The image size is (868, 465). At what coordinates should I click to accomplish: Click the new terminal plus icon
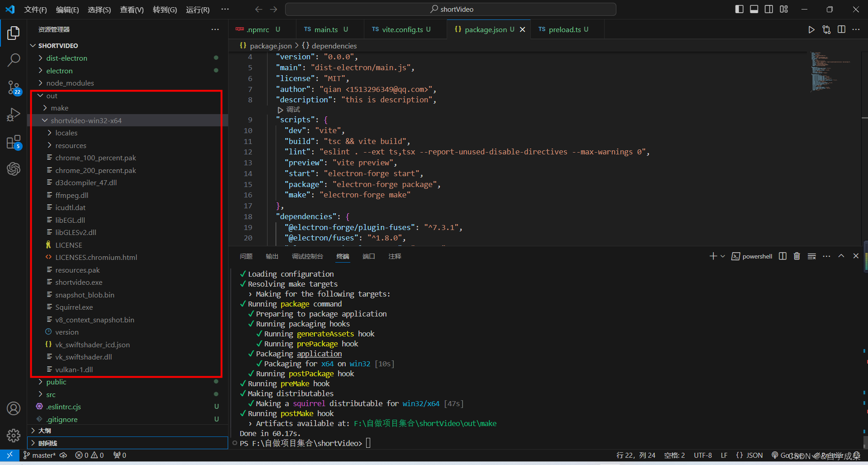(713, 256)
